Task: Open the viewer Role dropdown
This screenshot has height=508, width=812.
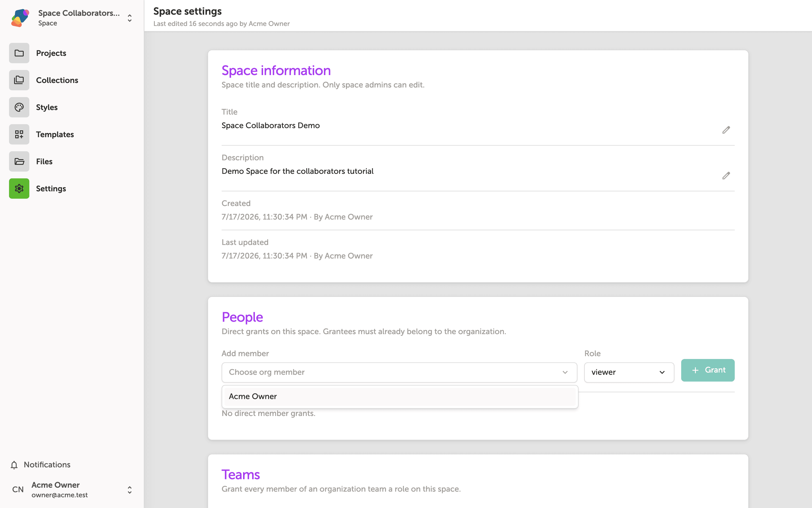Action: pyautogui.click(x=629, y=372)
